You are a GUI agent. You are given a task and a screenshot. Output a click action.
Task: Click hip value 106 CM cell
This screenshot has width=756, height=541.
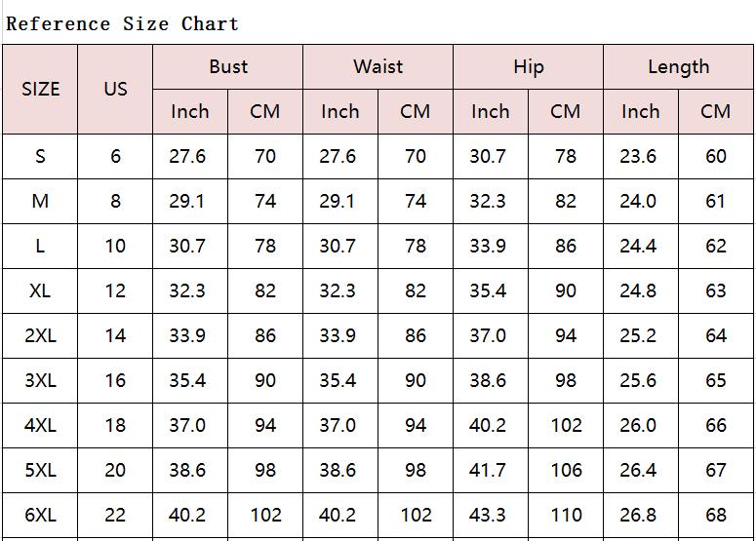(x=566, y=470)
